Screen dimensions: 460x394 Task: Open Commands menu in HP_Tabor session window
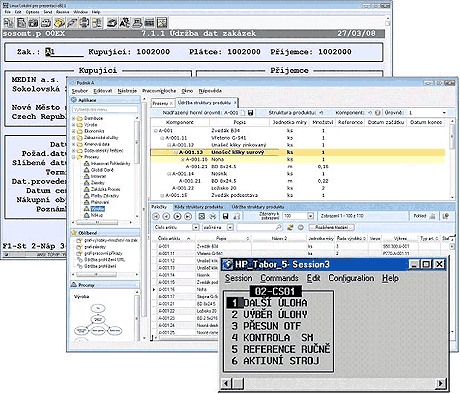tap(279, 278)
